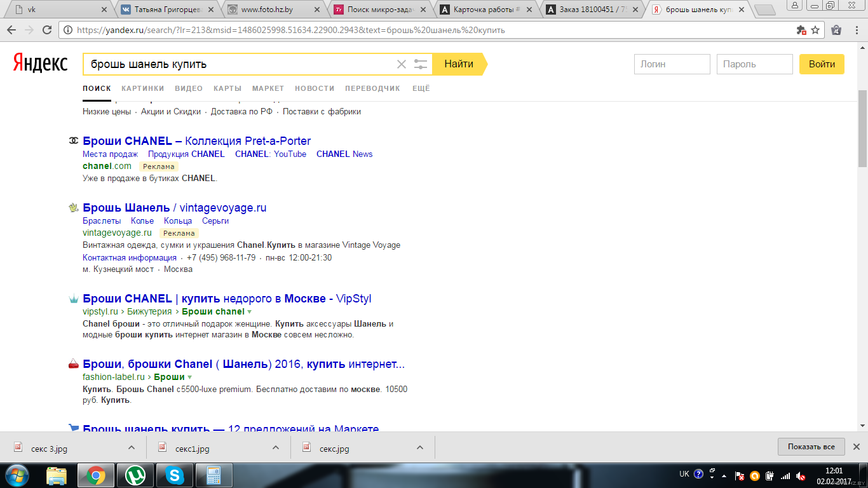
Task: Open the КАРТЫ search section
Action: 227,88
